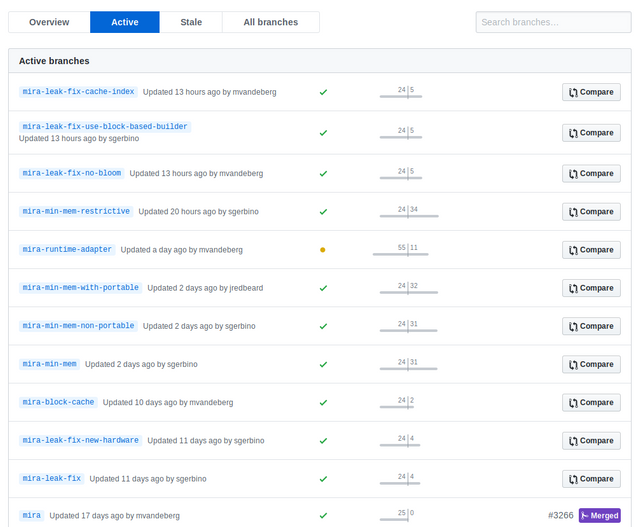Click the 'Active branches' heading
This screenshot has height=527, width=640.
(54, 61)
